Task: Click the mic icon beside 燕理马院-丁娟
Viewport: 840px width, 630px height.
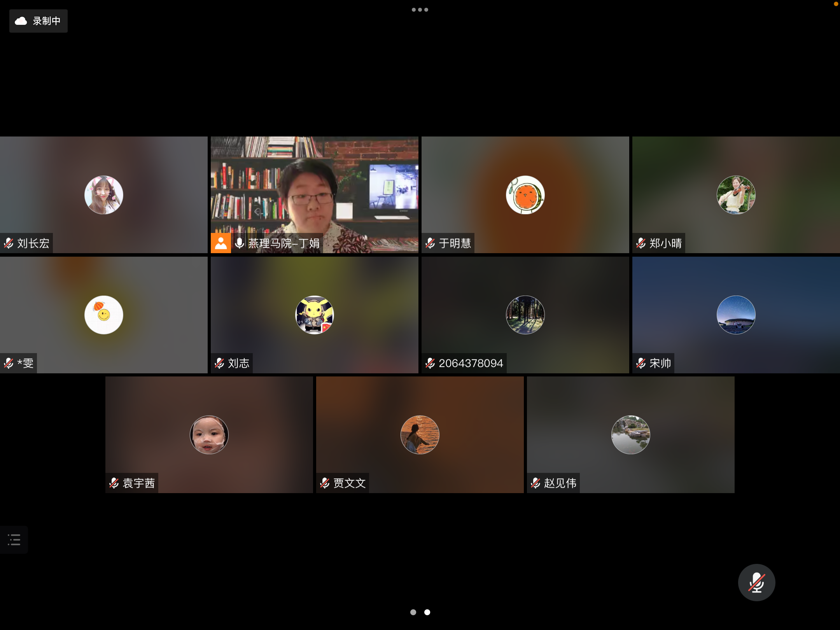Action: click(x=240, y=243)
